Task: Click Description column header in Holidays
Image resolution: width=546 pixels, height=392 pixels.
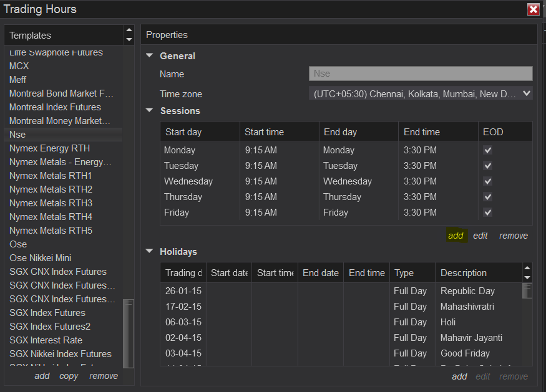Action: pos(479,273)
